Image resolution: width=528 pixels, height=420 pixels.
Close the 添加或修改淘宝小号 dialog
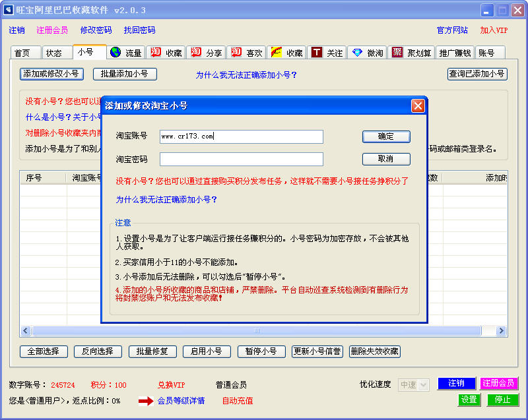click(x=418, y=106)
